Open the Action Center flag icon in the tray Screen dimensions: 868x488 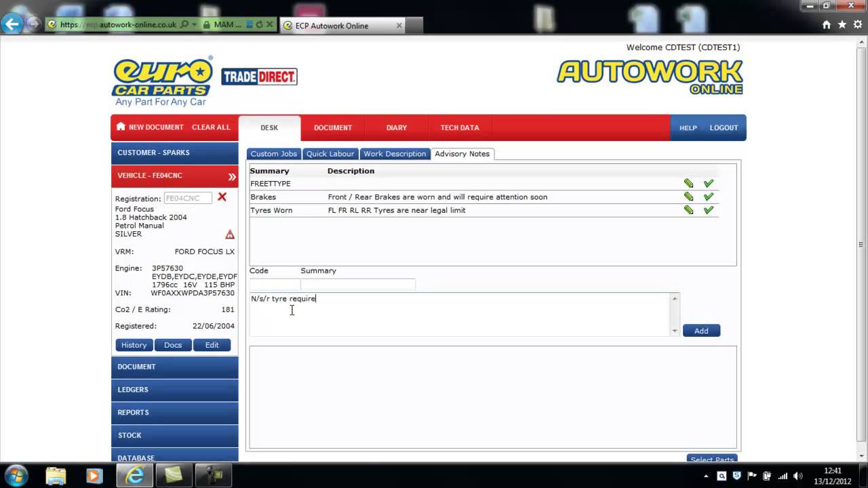pos(752,476)
